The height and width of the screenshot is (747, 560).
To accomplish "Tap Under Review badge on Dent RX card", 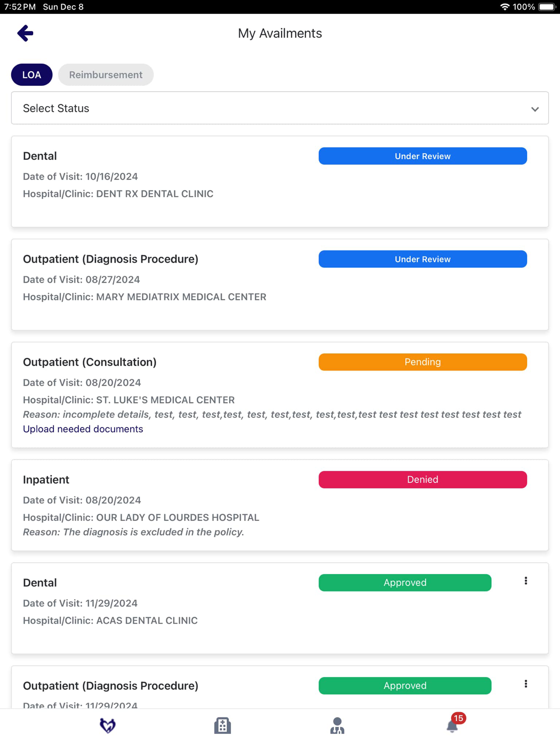I will click(423, 156).
